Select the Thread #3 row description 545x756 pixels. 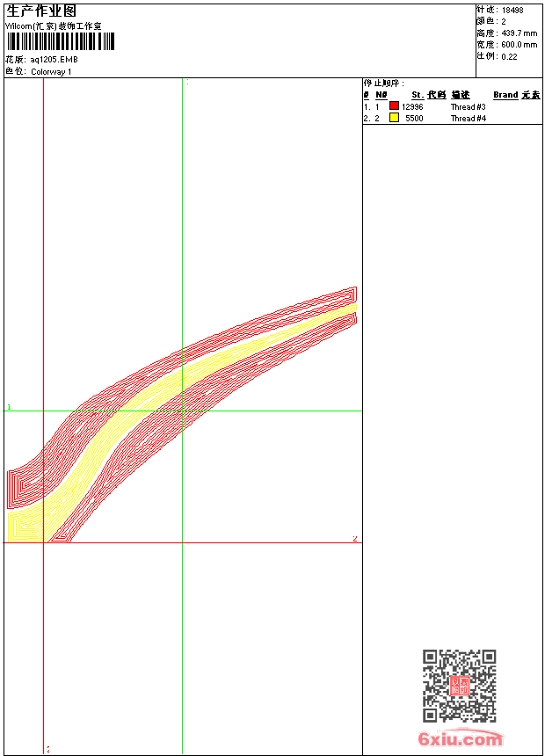point(468,107)
